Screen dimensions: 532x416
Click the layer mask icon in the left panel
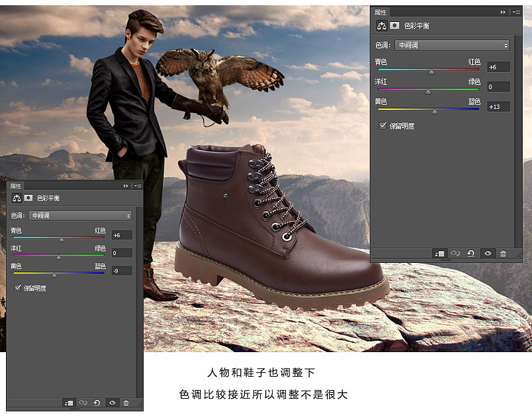pyautogui.click(x=29, y=198)
